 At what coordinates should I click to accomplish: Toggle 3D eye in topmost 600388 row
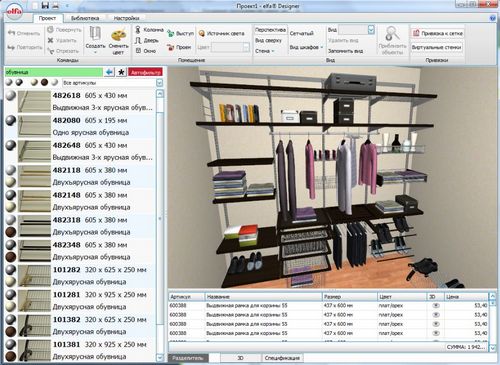click(x=435, y=305)
